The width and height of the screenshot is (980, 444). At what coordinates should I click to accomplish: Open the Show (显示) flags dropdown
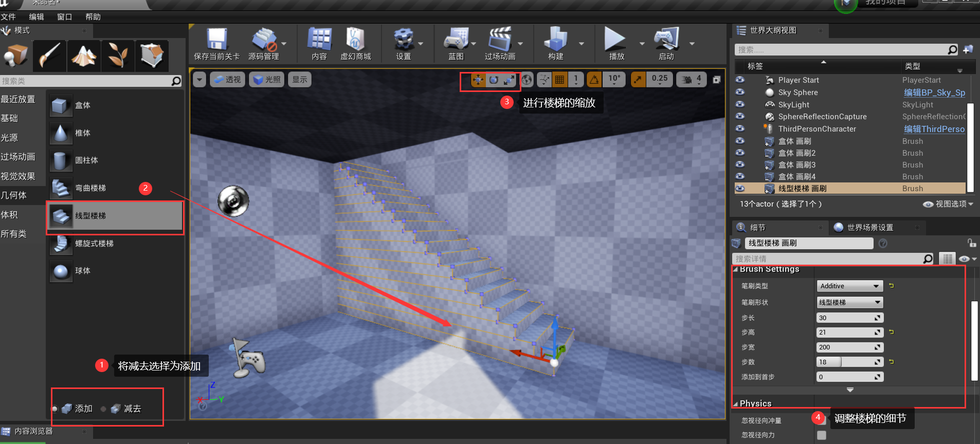pyautogui.click(x=300, y=80)
